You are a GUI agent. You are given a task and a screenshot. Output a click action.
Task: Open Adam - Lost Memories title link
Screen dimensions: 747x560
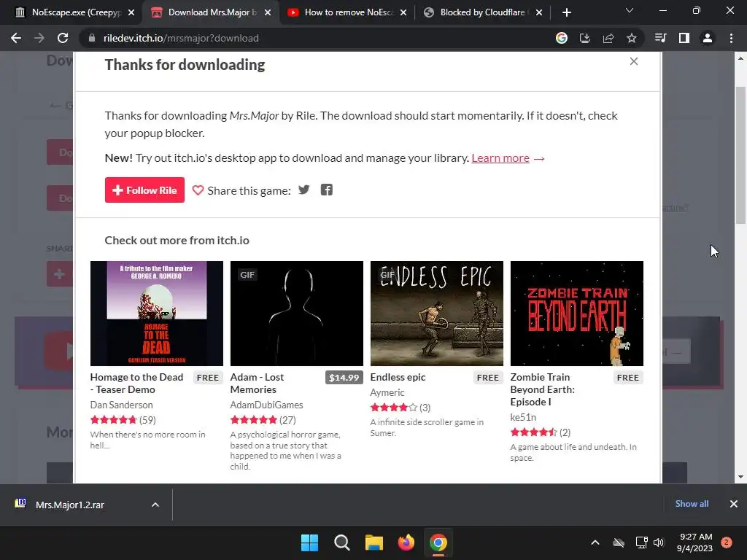pyautogui.click(x=257, y=384)
